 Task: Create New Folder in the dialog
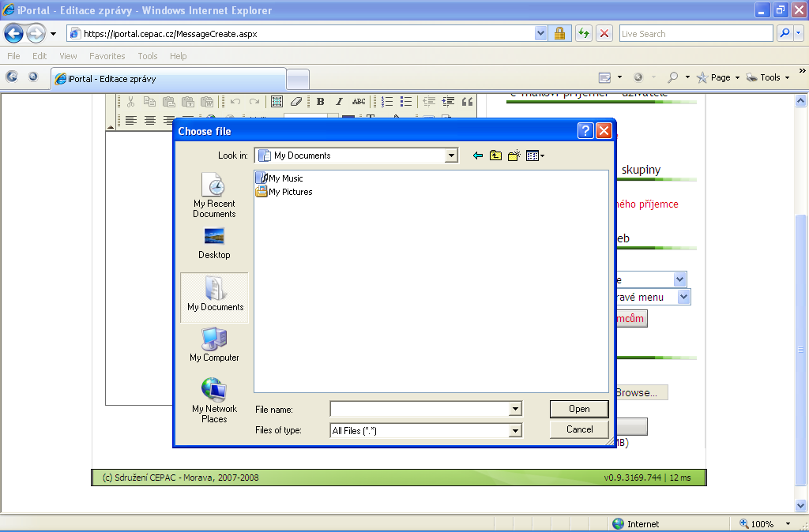click(x=514, y=155)
